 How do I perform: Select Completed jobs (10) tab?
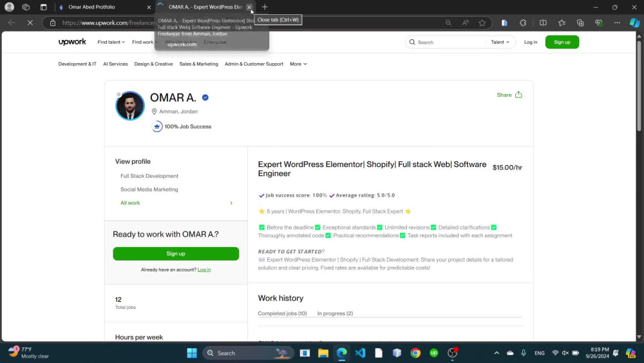pyautogui.click(x=282, y=313)
